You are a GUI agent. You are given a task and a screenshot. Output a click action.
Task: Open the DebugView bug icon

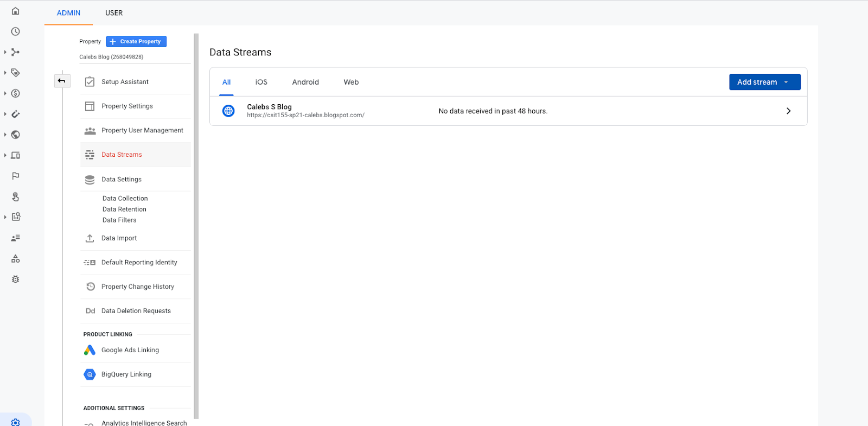point(16,279)
